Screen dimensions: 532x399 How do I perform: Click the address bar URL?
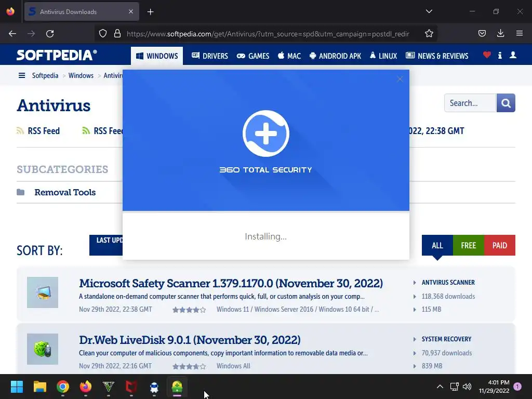268,34
